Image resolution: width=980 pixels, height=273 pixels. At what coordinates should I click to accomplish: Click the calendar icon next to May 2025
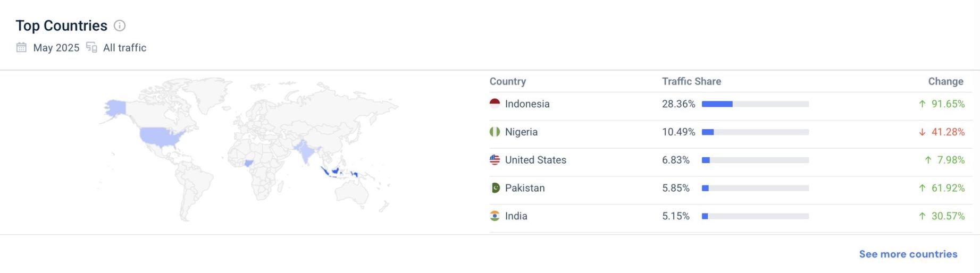21,47
